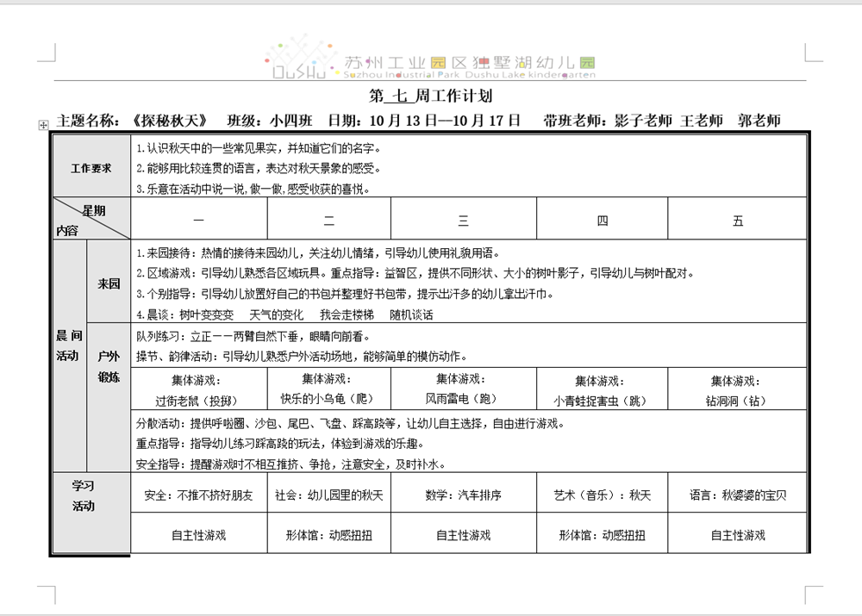Screen dimensions: 862x616
Task: Click the title 第七周工作计划
Action: click(x=430, y=96)
